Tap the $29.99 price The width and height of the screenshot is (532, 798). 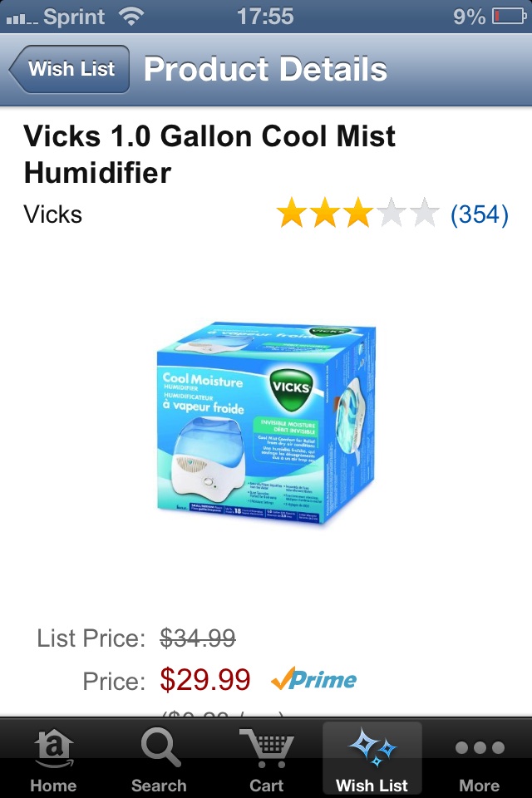pyautogui.click(x=205, y=679)
